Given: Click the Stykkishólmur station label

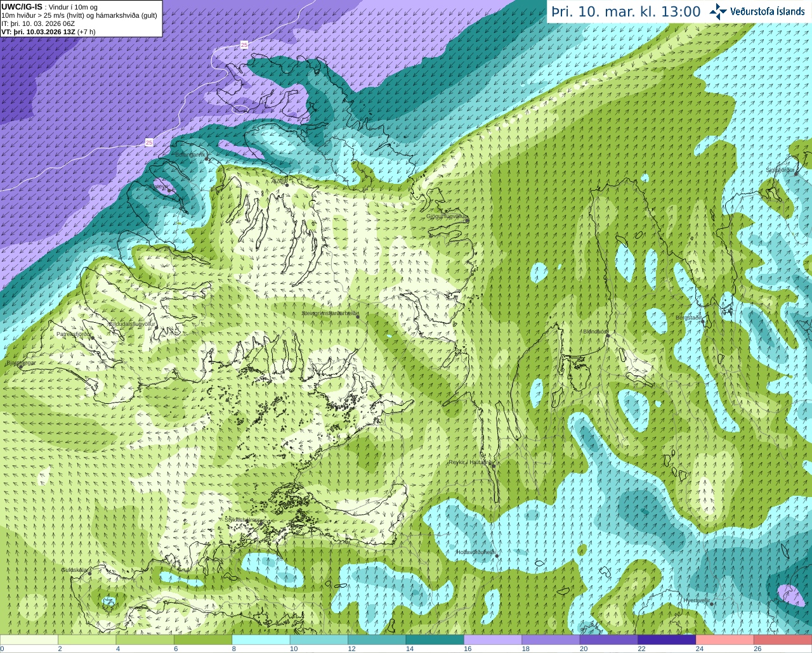Looking at the screenshot, I should 242,519.
